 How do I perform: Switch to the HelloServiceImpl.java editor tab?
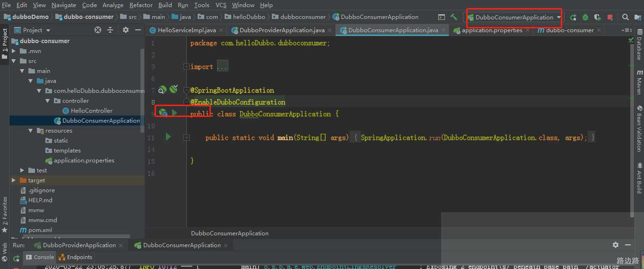pyautogui.click(x=186, y=30)
